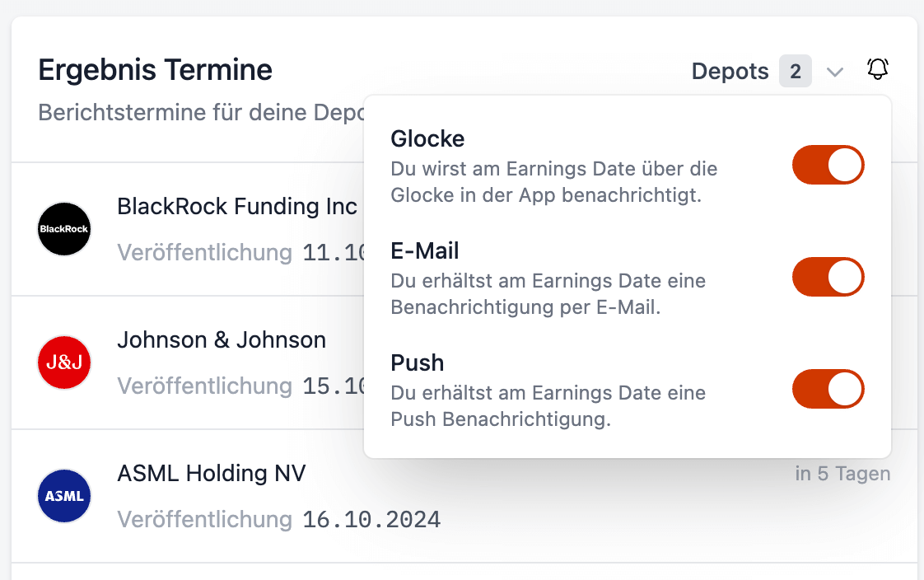Open the BlackRock Funding Inc entry
Image resolution: width=924 pixels, height=580 pixels.
238,207
